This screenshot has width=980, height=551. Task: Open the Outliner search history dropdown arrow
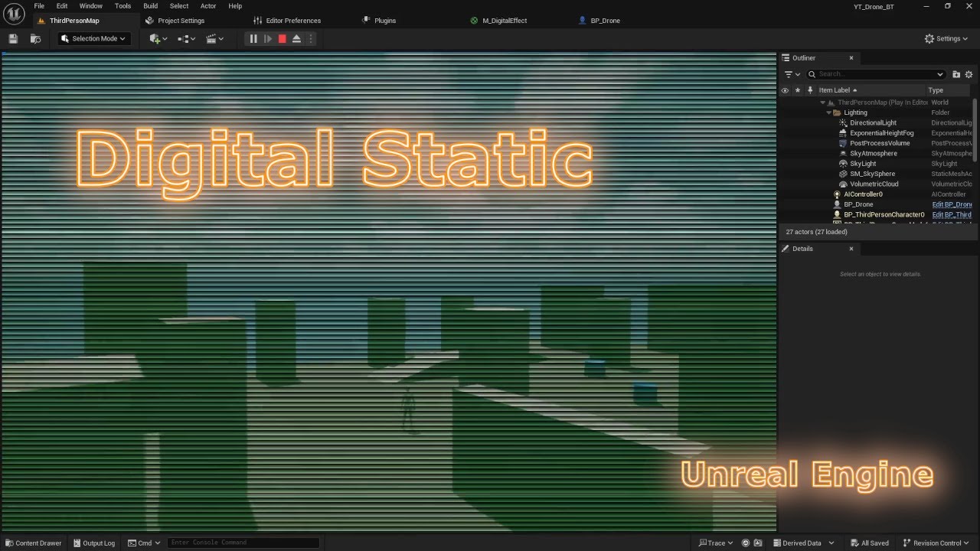[940, 74]
